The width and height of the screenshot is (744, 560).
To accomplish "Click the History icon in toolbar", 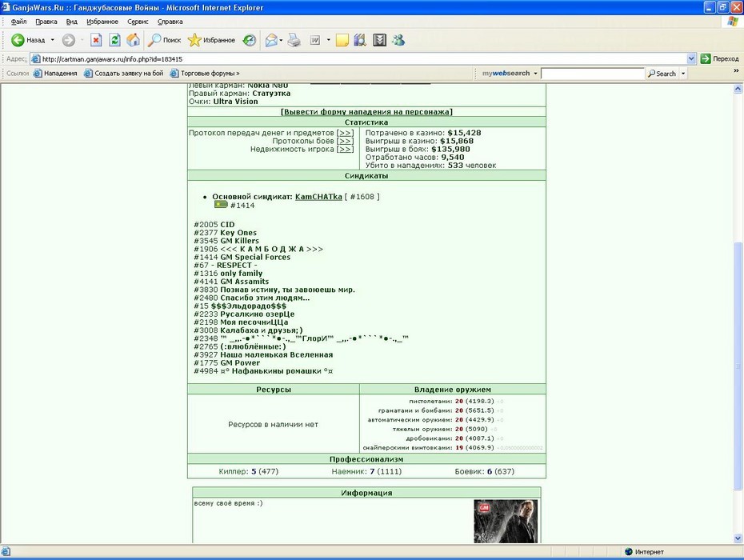I will 250,40.
